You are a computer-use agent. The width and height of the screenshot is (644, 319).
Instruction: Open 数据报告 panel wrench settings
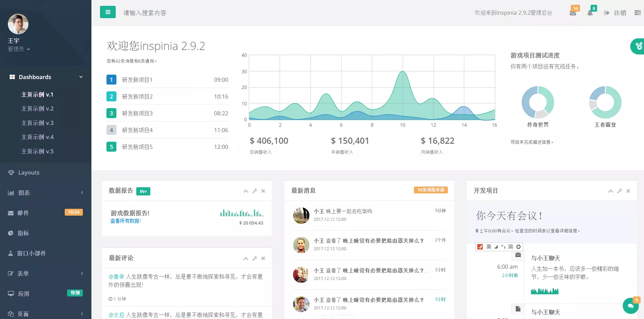[255, 191]
